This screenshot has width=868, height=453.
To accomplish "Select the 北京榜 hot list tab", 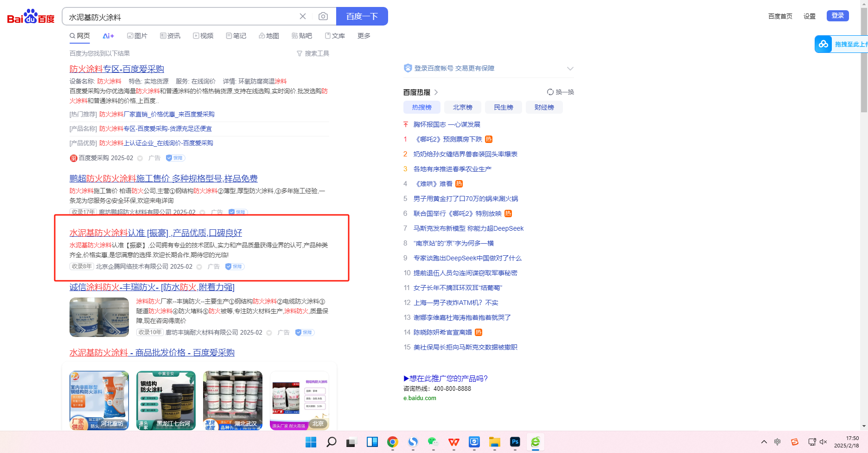I will tap(462, 107).
